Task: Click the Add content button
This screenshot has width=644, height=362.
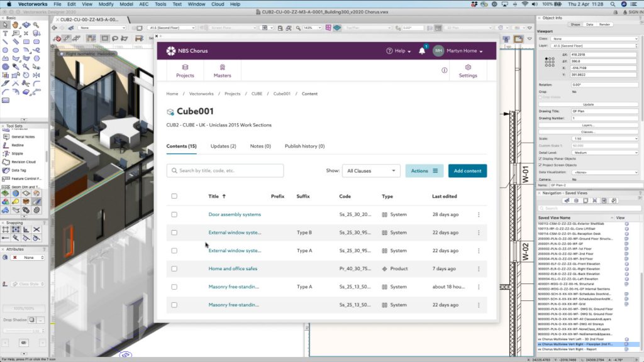Action: (x=467, y=171)
